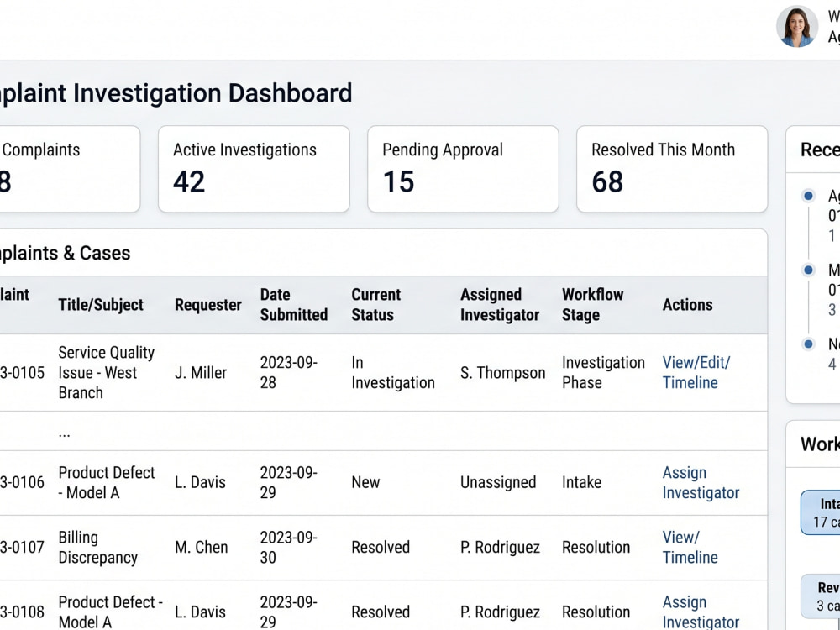Select the In Investigation status cell

pyautogui.click(x=392, y=372)
